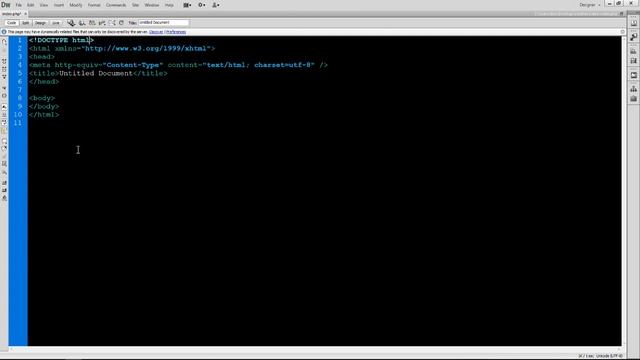Dismiss the info bar with its close icon

pyautogui.click(x=622, y=32)
